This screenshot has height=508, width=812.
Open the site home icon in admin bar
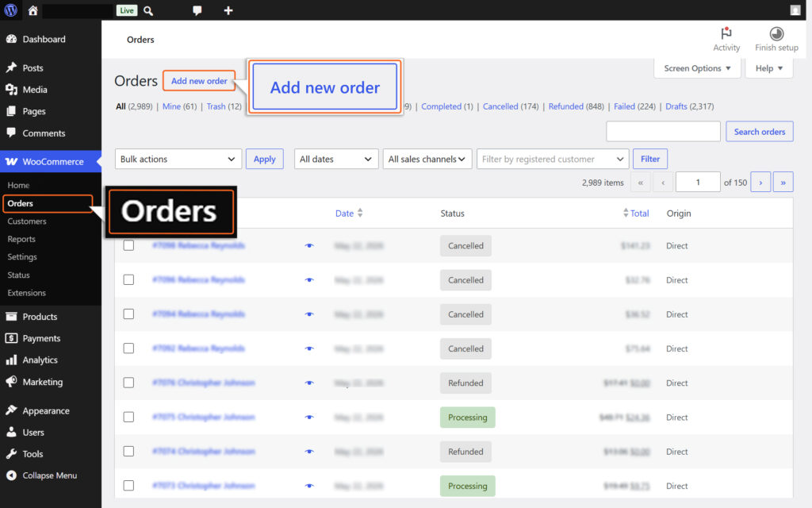click(33, 10)
